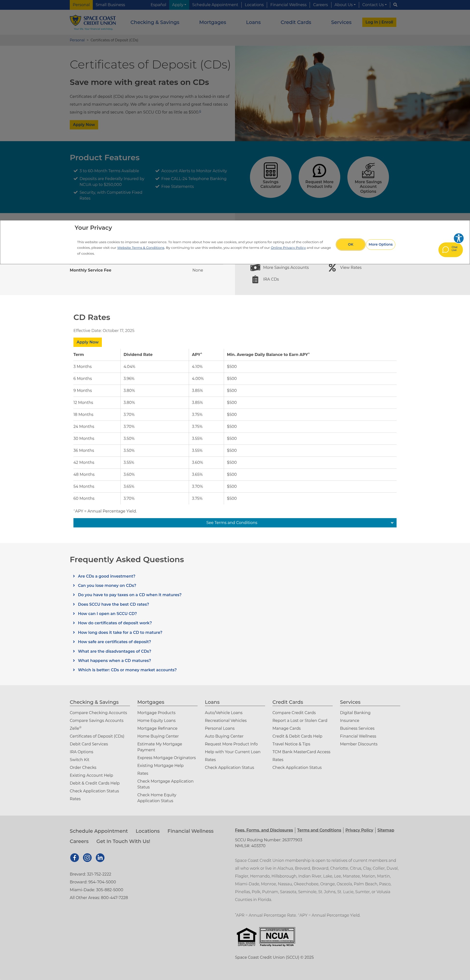Viewport: 470px width, 980px height.
Task: Visit the LinkedIn page icon
Action: [x=100, y=857]
